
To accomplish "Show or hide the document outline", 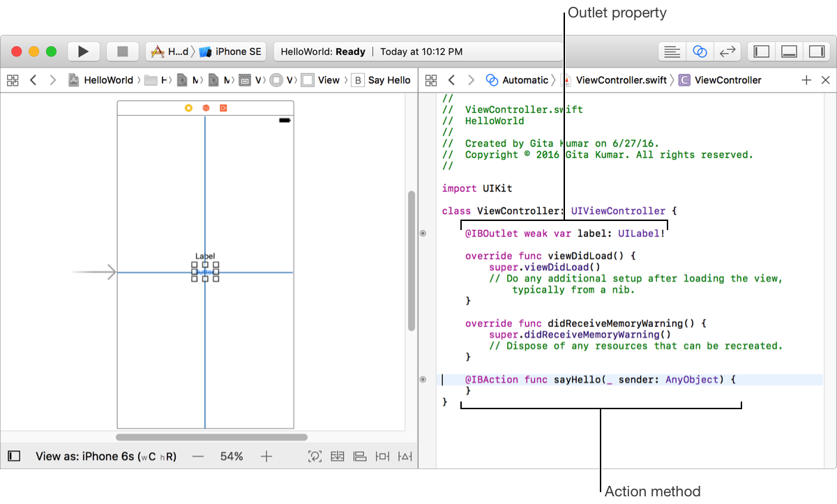I will pyautogui.click(x=14, y=457).
